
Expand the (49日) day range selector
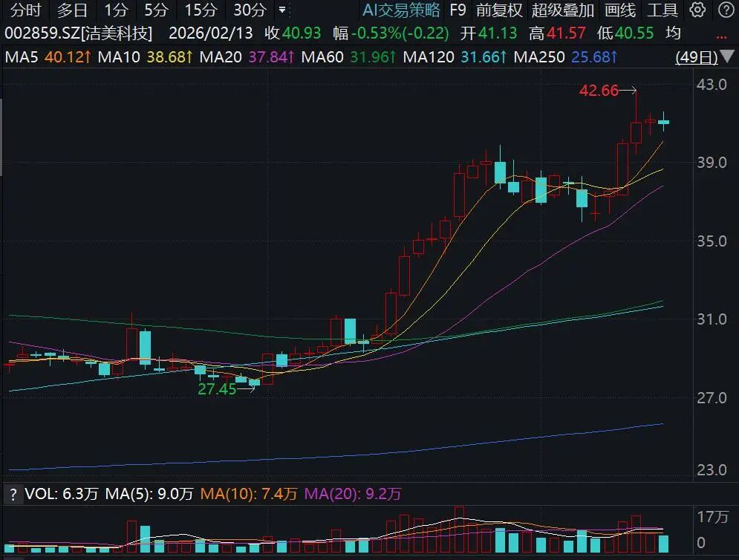pyautogui.click(x=697, y=58)
